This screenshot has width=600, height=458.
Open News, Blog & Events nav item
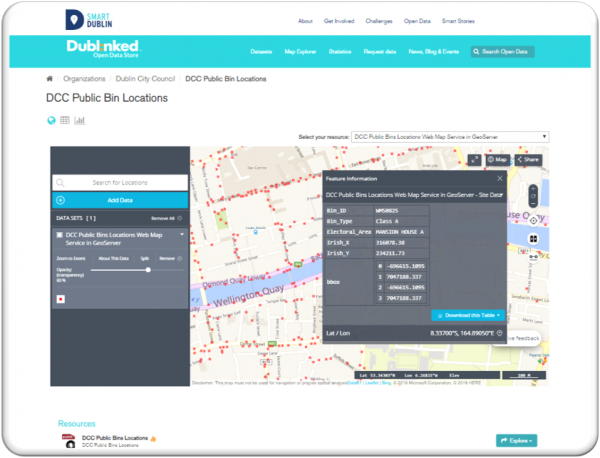tap(434, 52)
